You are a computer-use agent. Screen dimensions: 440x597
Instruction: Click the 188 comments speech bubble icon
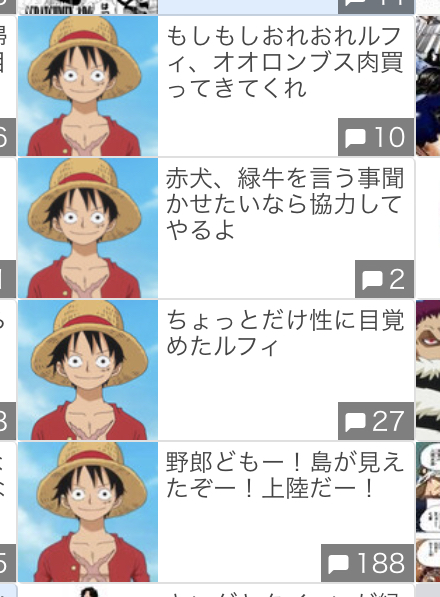[x=338, y=564]
